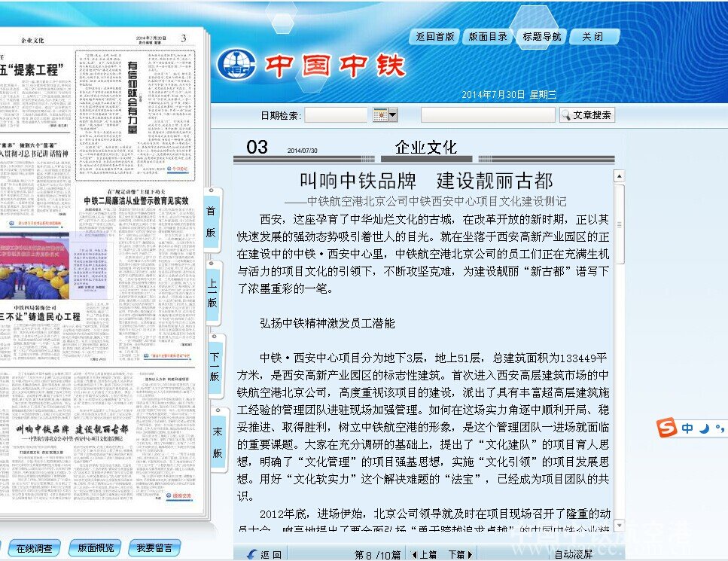Viewport: 728px width, 561px height.
Task: Open 我要留言 to leave a message
Action: coord(154,548)
